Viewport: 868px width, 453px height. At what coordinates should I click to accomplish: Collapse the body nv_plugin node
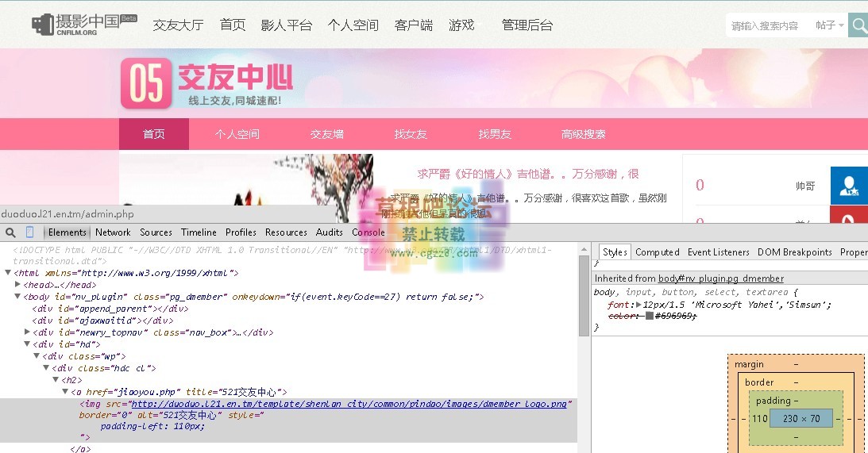click(x=17, y=297)
